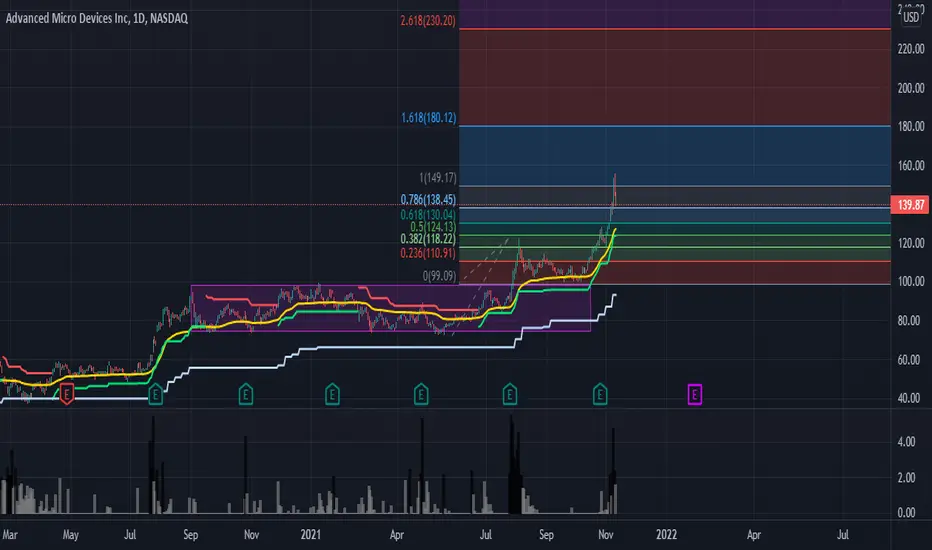The width and height of the screenshot is (932, 550).
Task: Select the 0.786(138.45) Fibonacci label
Action: [x=428, y=199]
